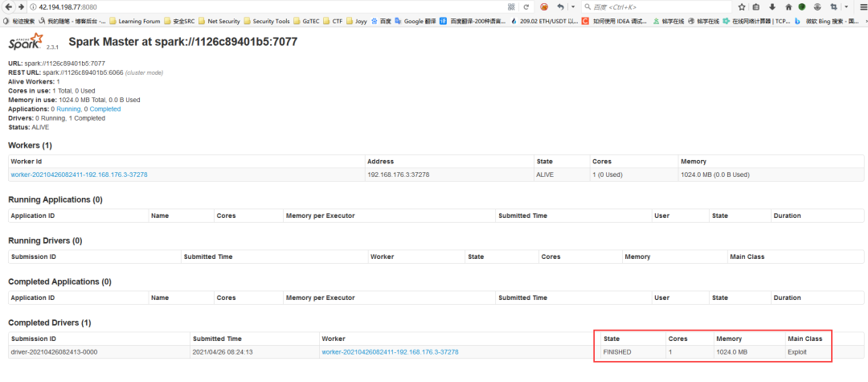Viewport: 868px width, 382px height.
Task: Open the Running applications link
Action: 68,109
